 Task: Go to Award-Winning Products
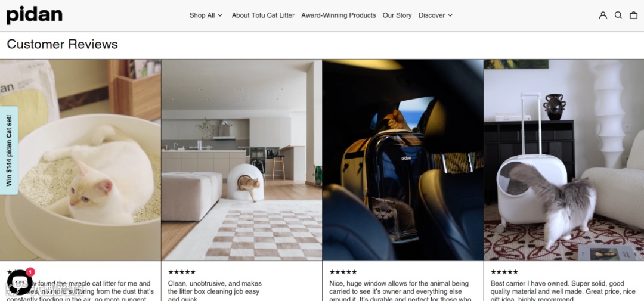(x=339, y=15)
